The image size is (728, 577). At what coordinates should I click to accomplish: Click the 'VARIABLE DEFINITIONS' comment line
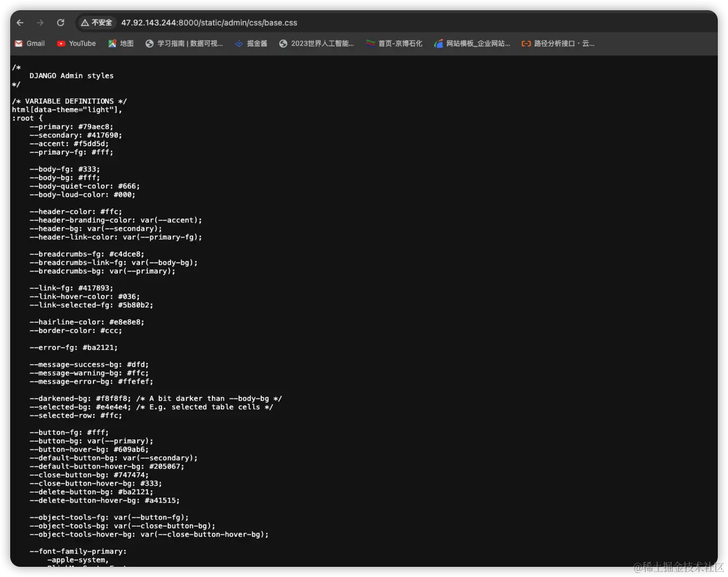click(x=69, y=101)
